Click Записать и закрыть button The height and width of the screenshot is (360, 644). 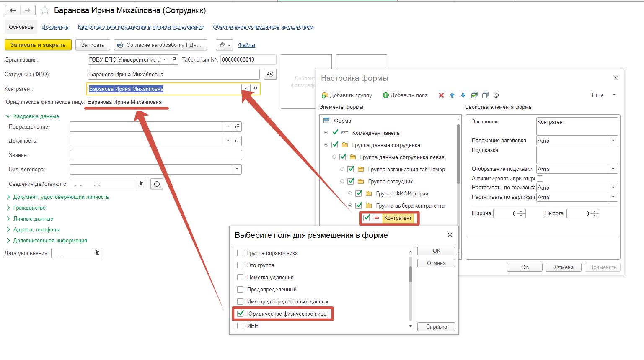tap(38, 45)
